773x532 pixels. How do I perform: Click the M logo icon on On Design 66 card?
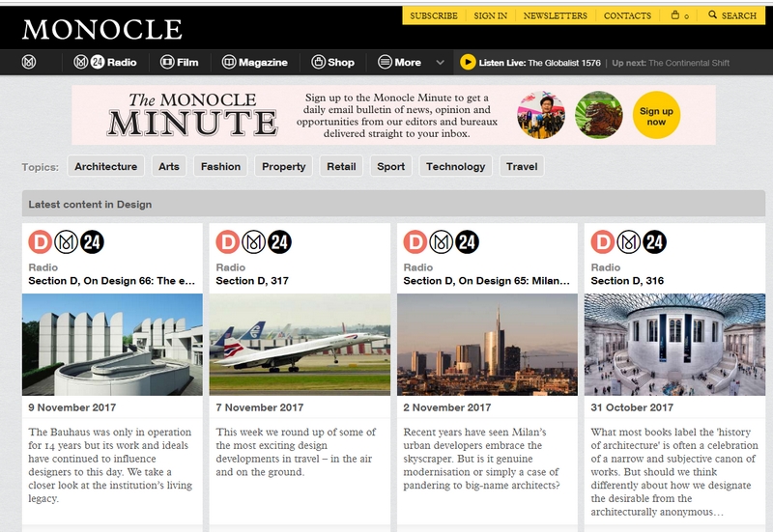(x=66, y=242)
